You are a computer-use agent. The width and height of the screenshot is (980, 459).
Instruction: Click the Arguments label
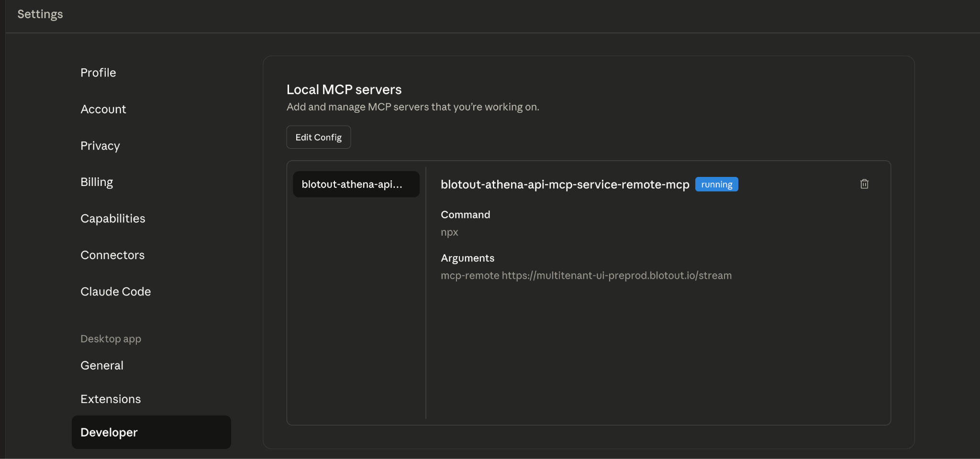[x=468, y=258]
